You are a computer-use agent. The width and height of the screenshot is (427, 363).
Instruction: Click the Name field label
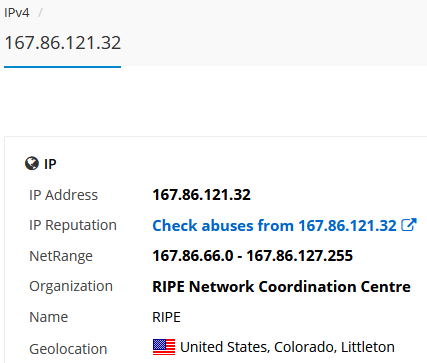[x=49, y=317]
